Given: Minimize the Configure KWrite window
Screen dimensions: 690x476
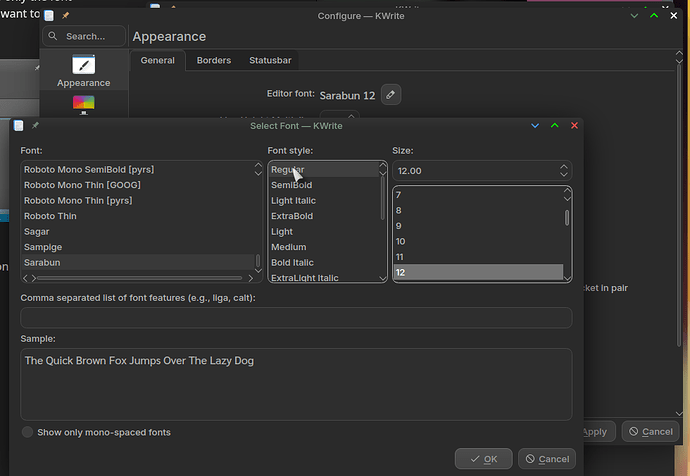Looking at the screenshot, I should (634, 16).
